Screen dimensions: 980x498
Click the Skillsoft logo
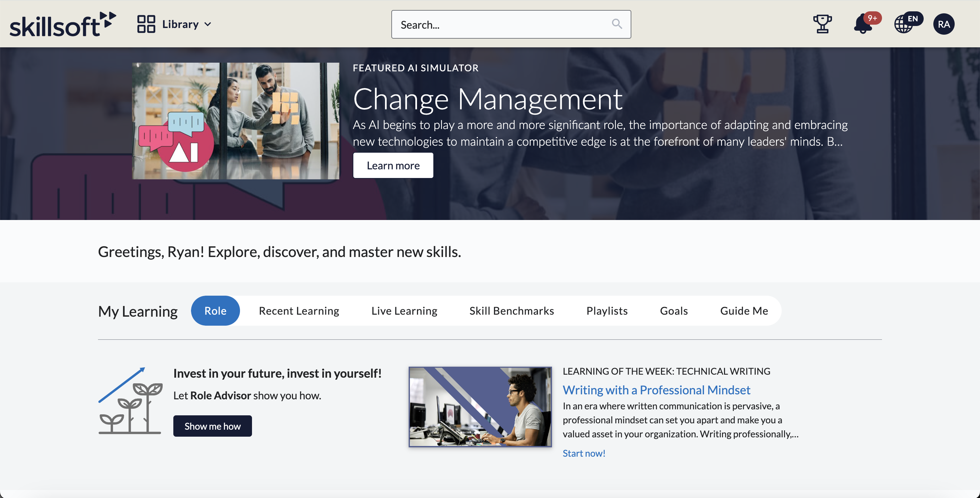click(x=62, y=24)
